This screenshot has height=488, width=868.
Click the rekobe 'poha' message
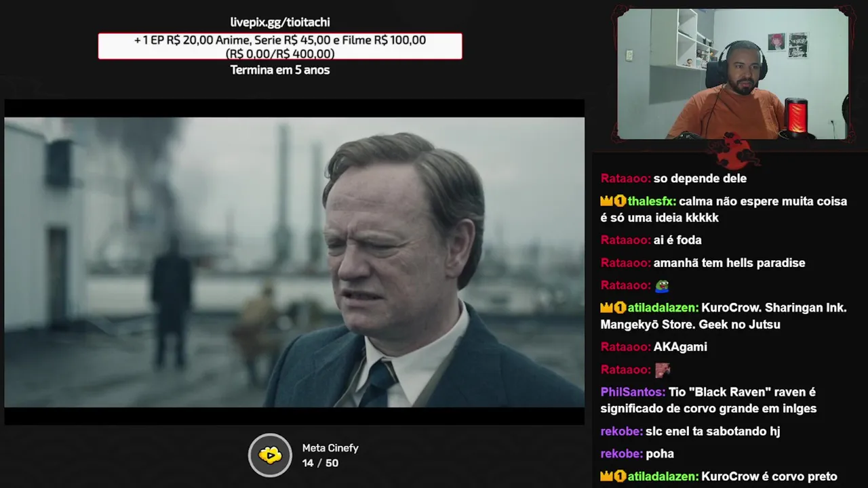660,454
